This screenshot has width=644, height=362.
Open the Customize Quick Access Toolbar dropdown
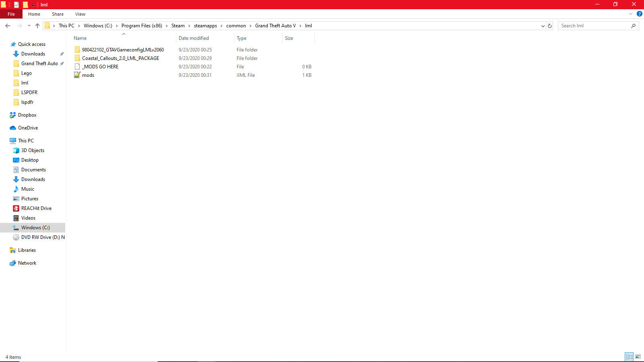tap(33, 5)
